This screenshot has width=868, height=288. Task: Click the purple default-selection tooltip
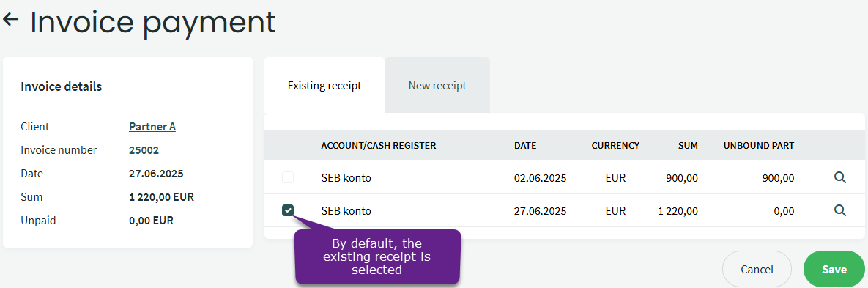377,257
